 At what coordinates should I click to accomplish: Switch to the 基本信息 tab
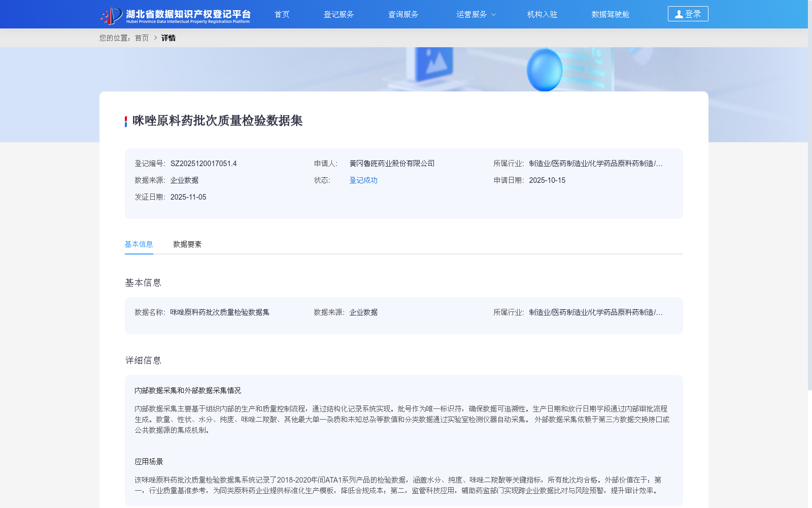click(139, 244)
